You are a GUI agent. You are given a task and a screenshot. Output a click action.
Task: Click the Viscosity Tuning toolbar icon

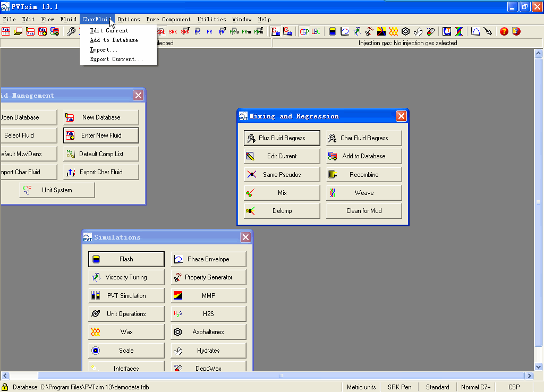pos(356,31)
